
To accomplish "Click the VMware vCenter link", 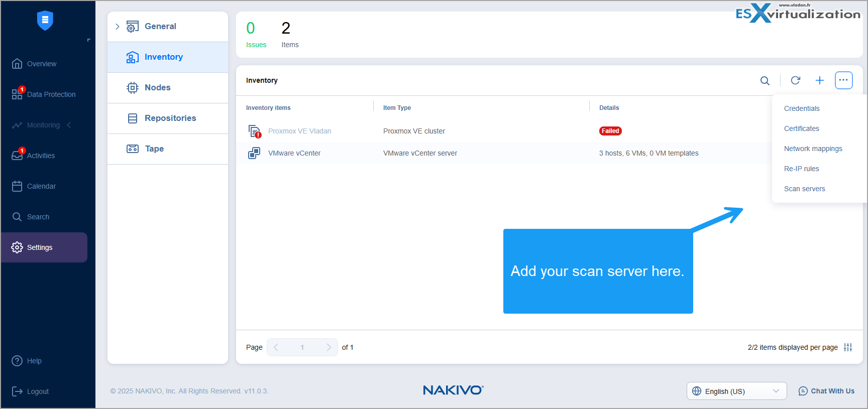I will (294, 153).
